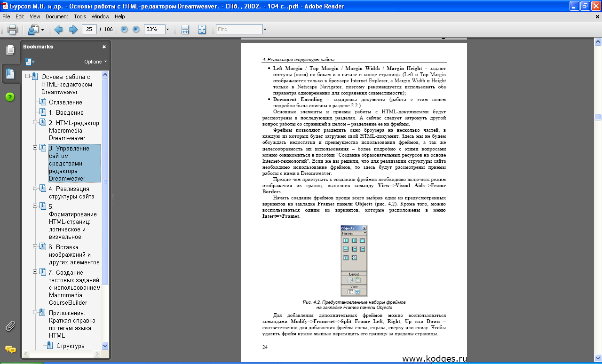The height and width of the screenshot is (364, 602).
Task: Open the Window menu
Action: [x=100, y=16]
